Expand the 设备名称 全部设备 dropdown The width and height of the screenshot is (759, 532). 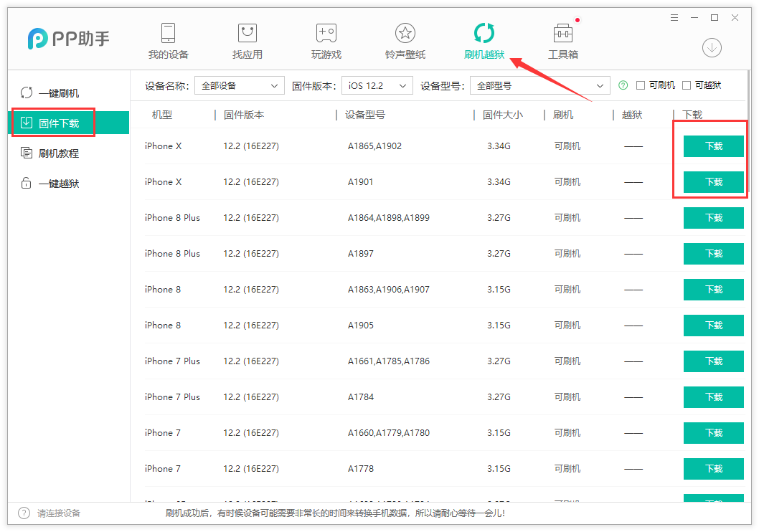click(240, 85)
